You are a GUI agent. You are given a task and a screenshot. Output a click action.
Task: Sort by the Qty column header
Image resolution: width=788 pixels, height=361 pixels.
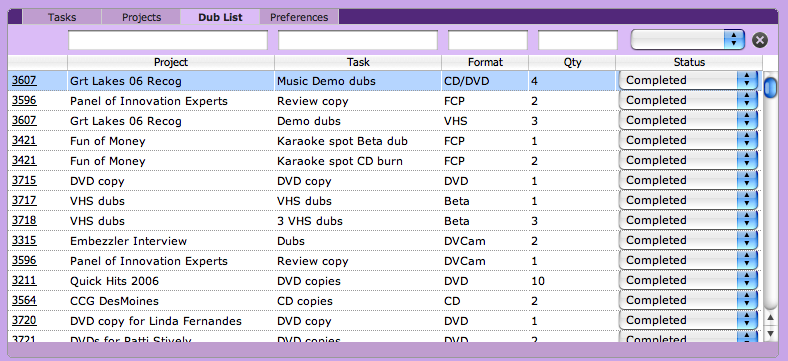point(572,62)
